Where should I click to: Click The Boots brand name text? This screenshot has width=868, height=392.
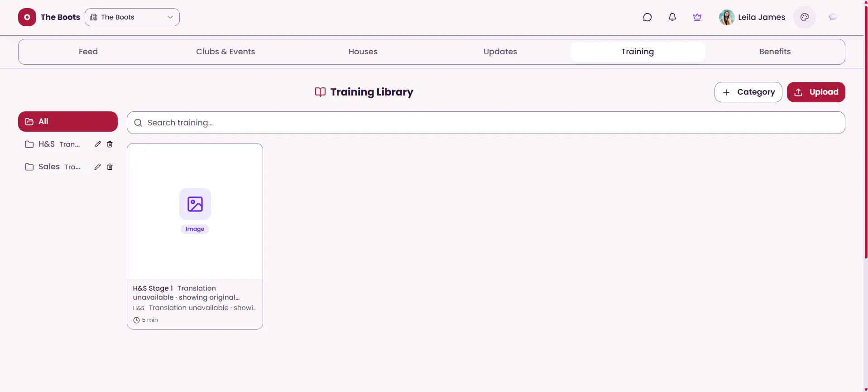60,17
